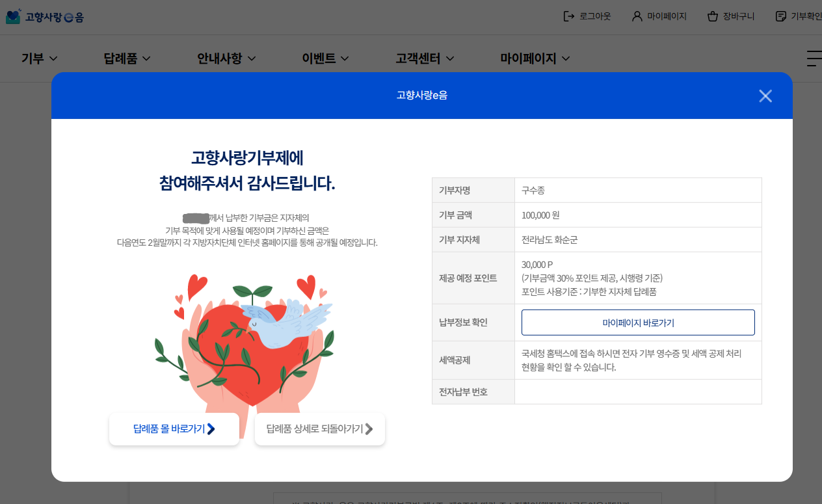Expand the 답례품 dropdown menu
Image resolution: width=822 pixels, height=504 pixels.
(127, 58)
